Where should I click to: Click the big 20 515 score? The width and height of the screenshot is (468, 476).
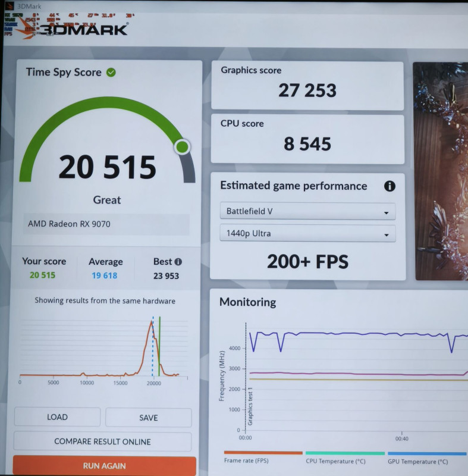coord(108,167)
